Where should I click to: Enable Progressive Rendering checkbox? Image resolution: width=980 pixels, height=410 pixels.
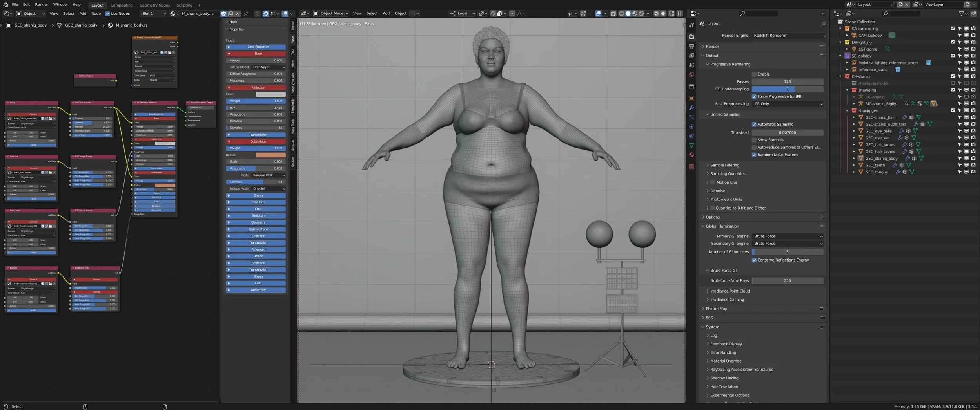754,74
